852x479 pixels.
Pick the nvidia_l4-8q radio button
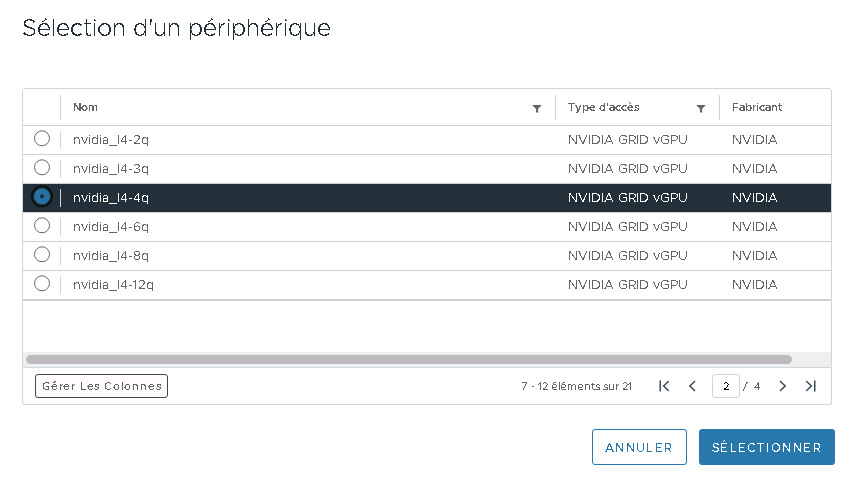42,254
